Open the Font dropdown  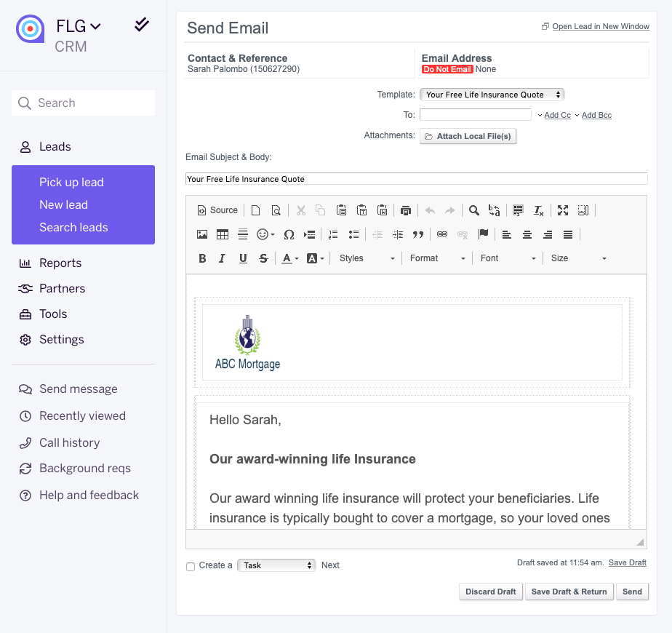508,258
